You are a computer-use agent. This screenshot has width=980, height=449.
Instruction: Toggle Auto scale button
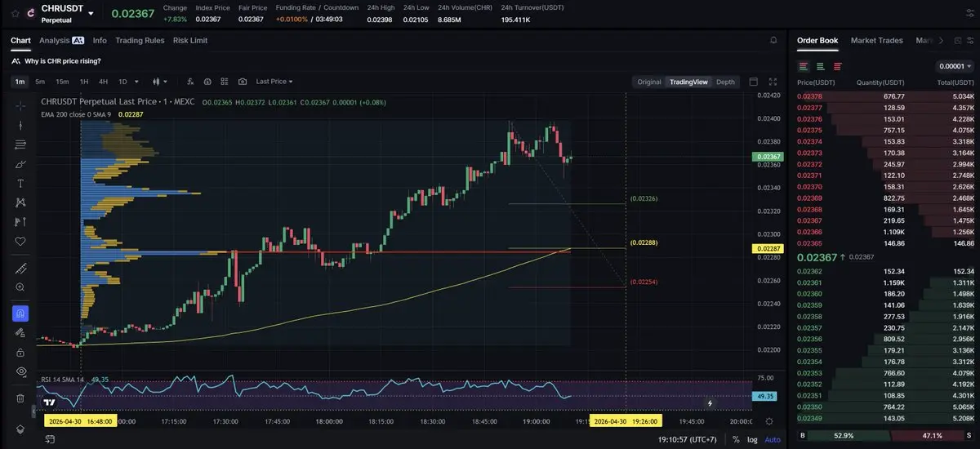[x=773, y=439]
